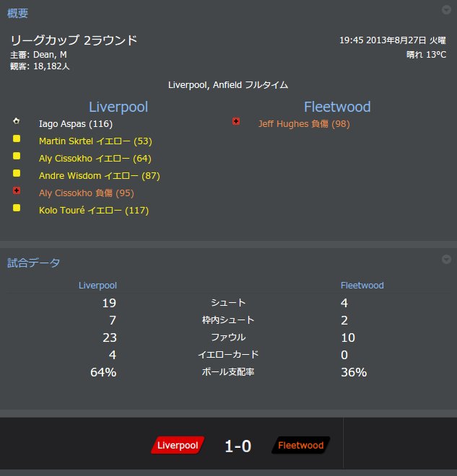Click the injury cross icon beside Jeff Hughes

click(236, 121)
